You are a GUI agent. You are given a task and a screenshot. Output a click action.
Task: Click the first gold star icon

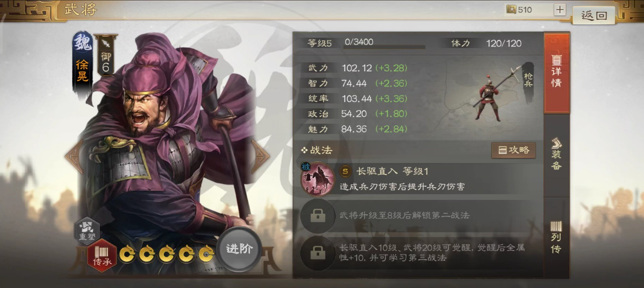click(127, 254)
